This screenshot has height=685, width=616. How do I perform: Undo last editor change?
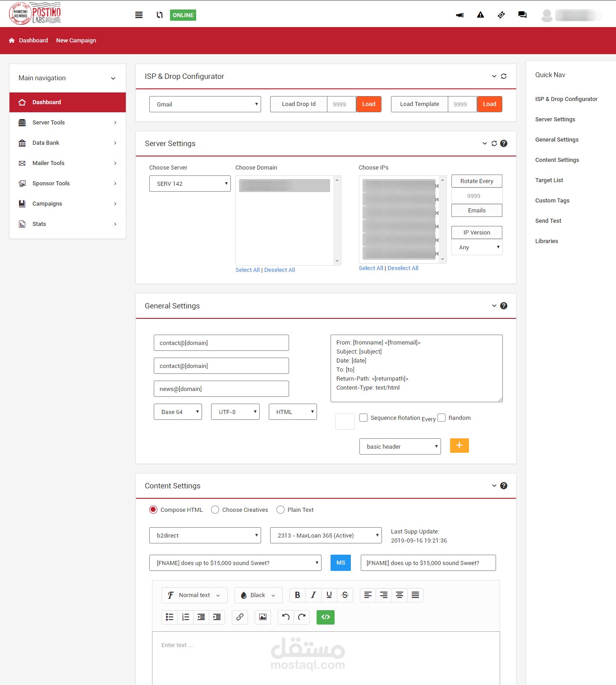pos(286,617)
